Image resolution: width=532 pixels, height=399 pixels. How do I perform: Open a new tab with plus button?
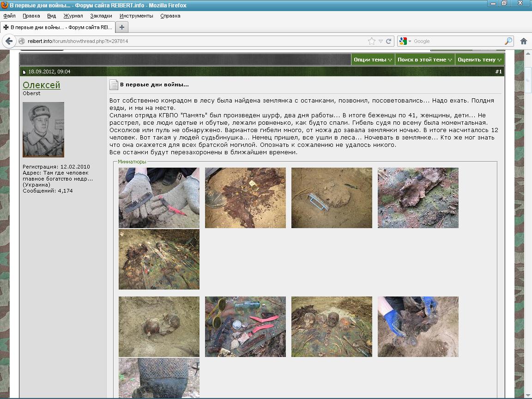point(121,27)
